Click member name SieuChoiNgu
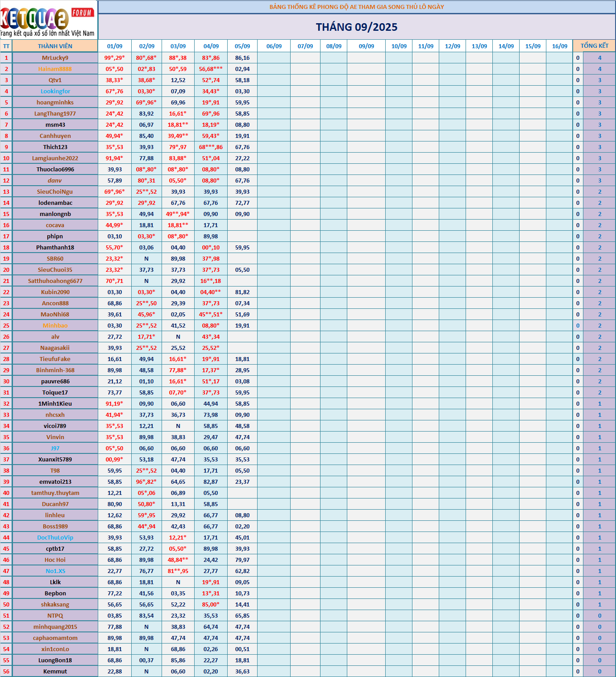This screenshot has width=616, height=677. click(x=55, y=191)
